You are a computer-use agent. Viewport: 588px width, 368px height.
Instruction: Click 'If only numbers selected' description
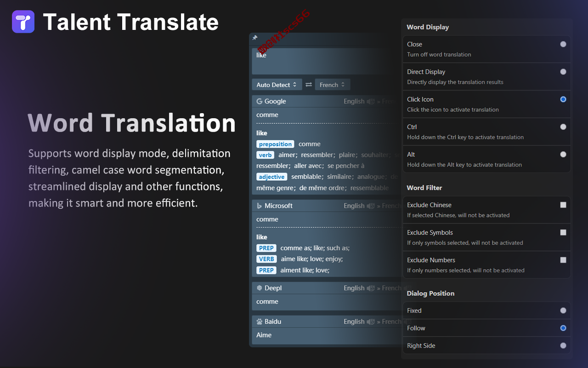(466, 270)
